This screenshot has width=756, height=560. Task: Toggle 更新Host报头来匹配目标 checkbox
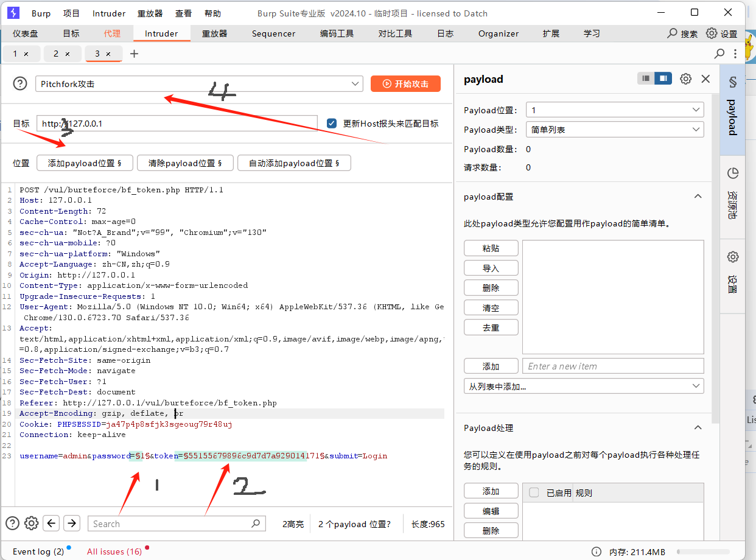(332, 124)
